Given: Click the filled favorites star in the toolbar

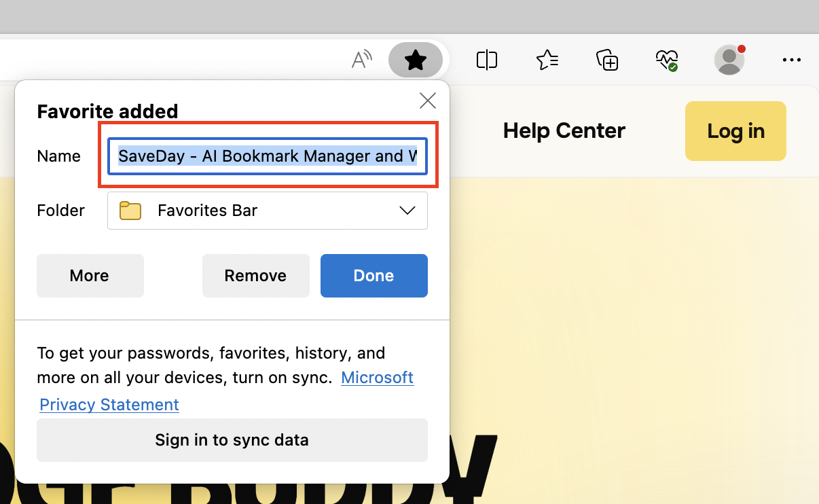Looking at the screenshot, I should [416, 60].
